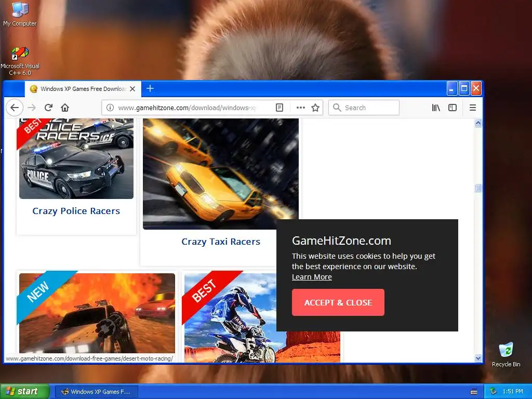
Task: Minimize the Firefox window
Action: [452, 88]
